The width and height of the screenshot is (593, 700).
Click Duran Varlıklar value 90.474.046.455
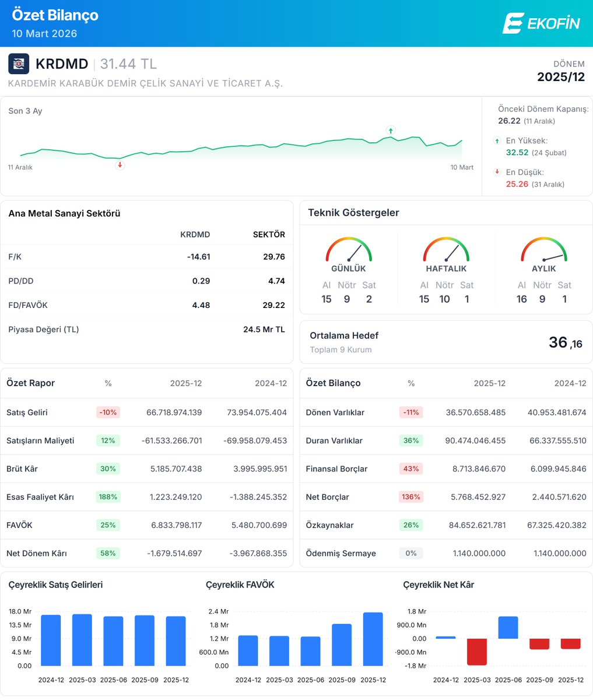coord(476,440)
